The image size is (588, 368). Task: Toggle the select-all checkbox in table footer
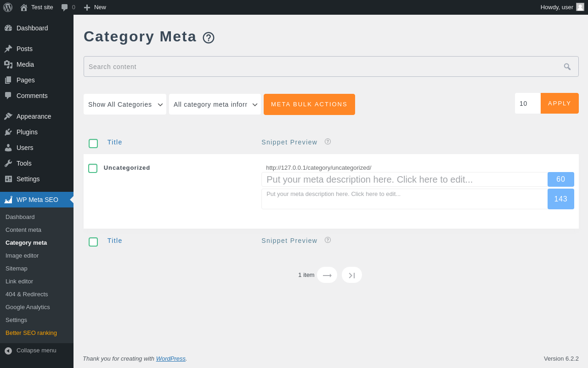click(x=93, y=242)
